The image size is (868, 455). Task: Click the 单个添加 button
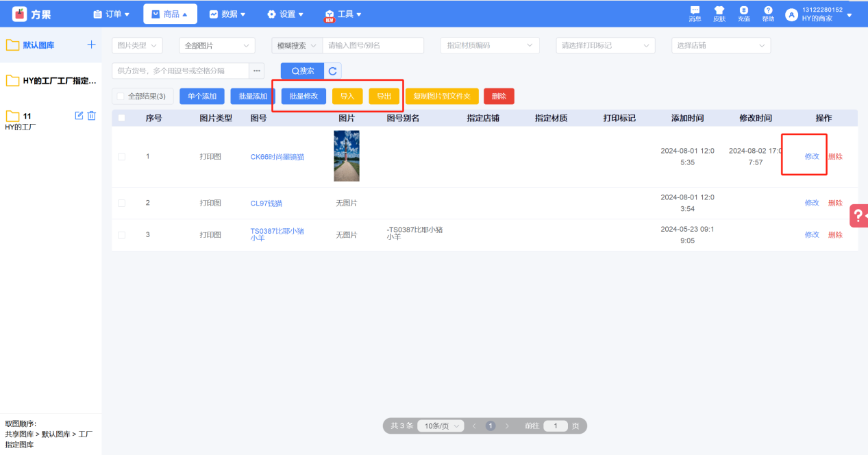(x=202, y=97)
